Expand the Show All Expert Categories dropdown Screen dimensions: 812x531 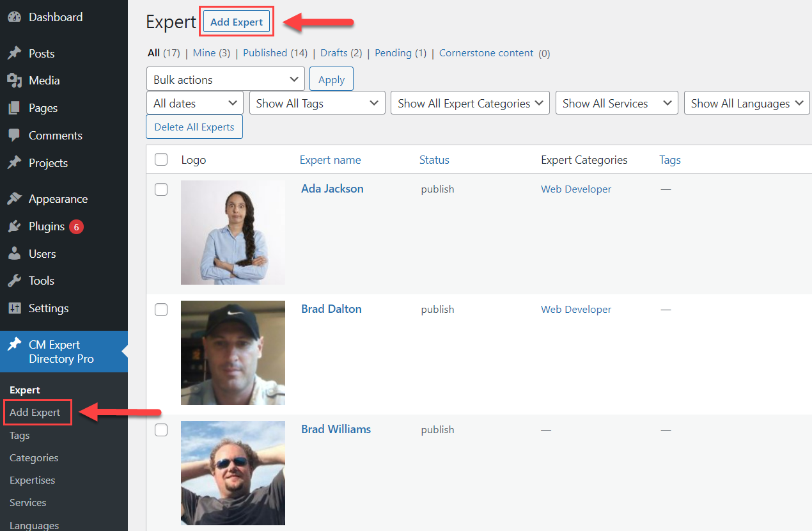pyautogui.click(x=470, y=103)
